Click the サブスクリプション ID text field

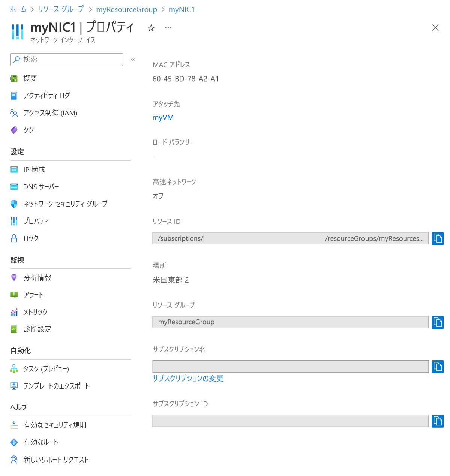click(x=290, y=421)
